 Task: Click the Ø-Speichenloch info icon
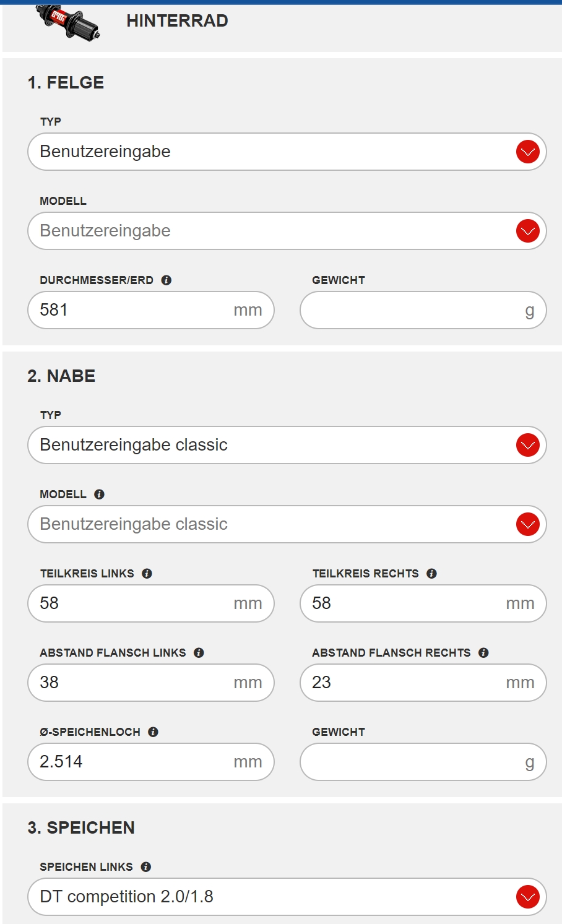click(153, 732)
